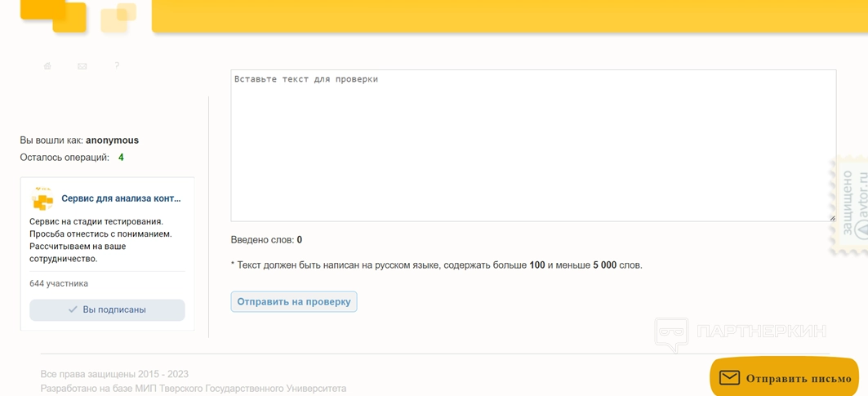Click the '644 участника' members count
Viewport: 868px width, 396px height.
(x=59, y=283)
